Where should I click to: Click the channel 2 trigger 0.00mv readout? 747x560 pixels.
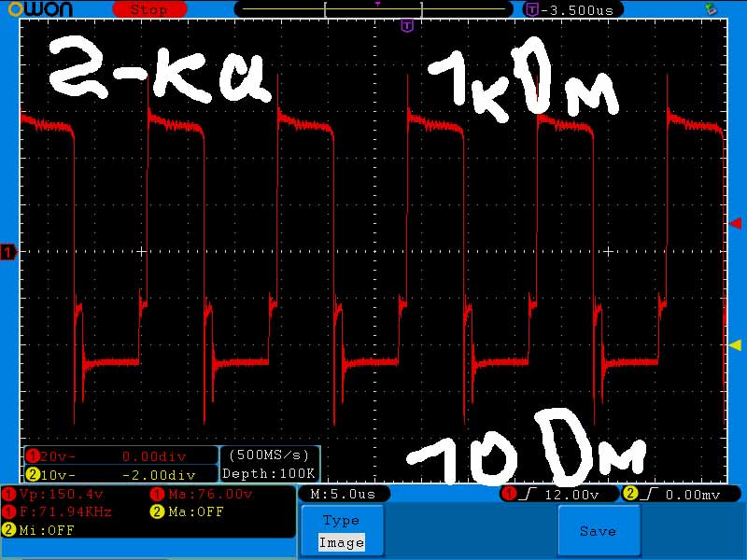pos(682,495)
